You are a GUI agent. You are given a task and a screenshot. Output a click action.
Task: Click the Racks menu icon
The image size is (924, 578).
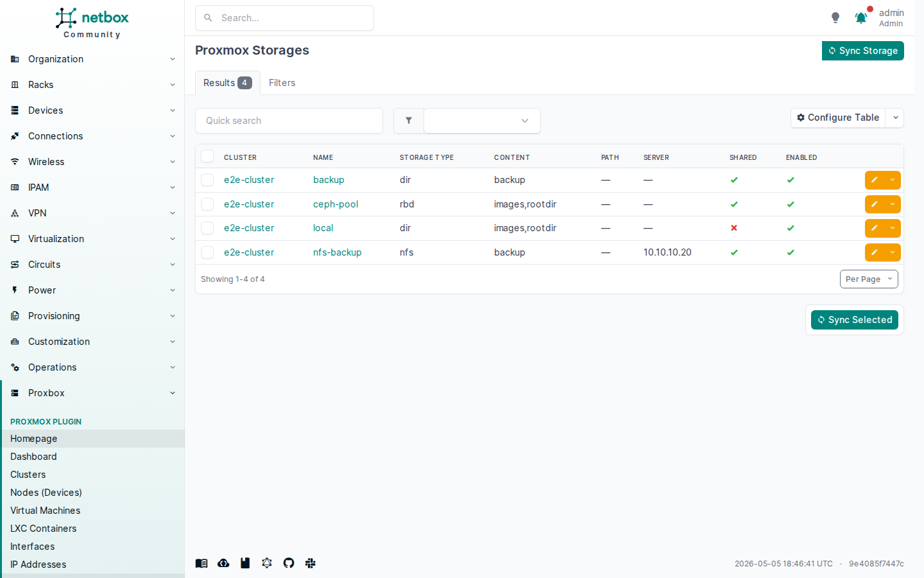coord(15,85)
